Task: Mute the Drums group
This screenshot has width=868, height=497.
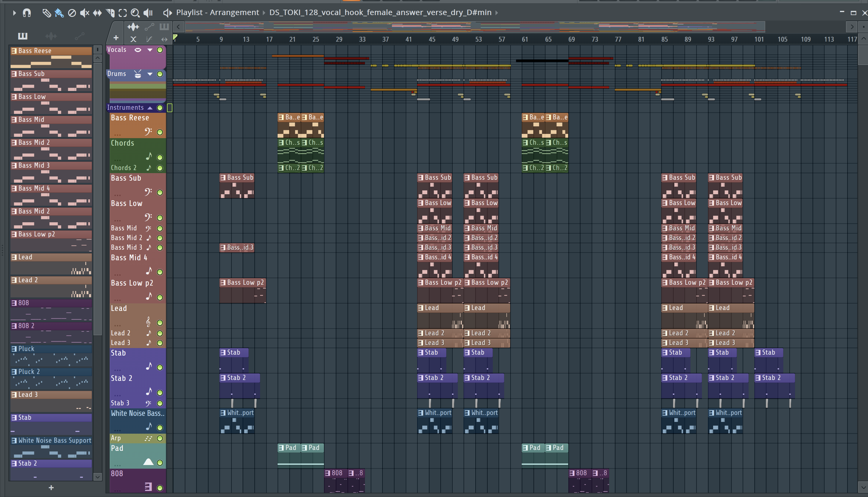Action: (x=160, y=74)
